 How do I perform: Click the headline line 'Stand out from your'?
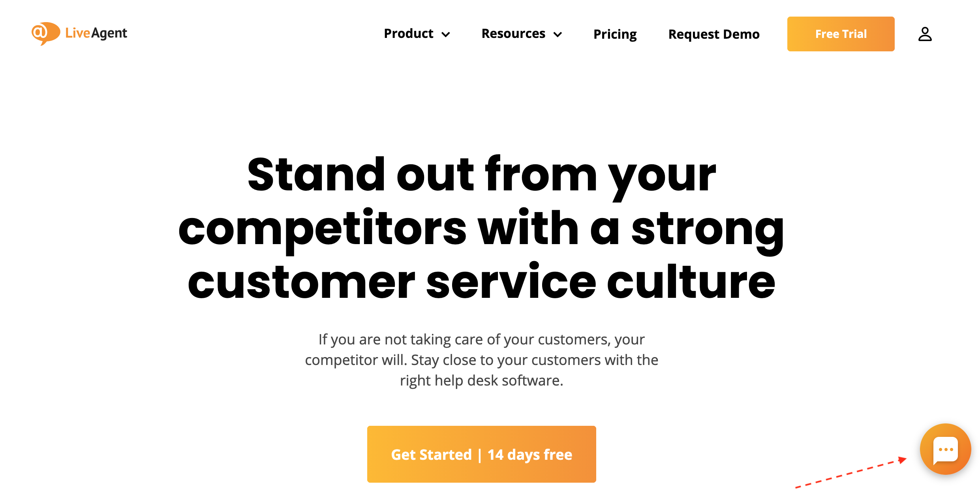[482, 176]
